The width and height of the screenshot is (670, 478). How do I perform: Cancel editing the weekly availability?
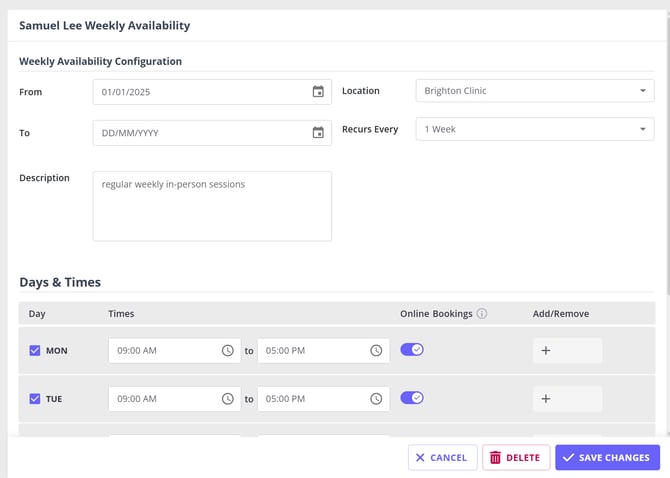point(442,458)
